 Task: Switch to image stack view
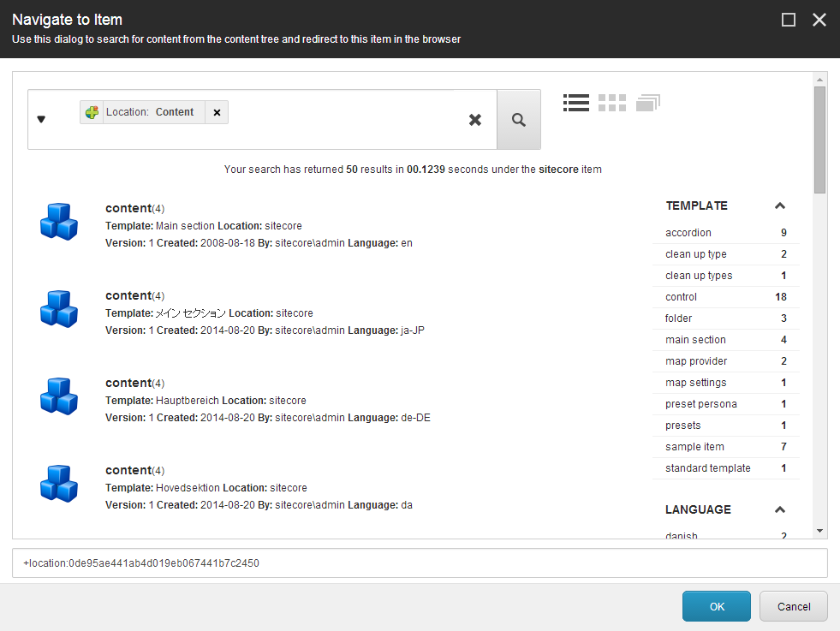tap(648, 103)
